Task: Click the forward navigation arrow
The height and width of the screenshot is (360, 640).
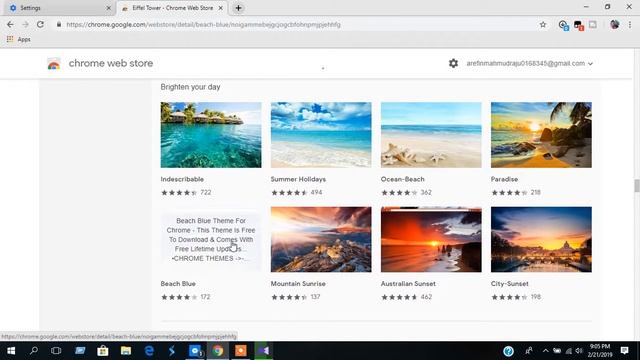Action: click(25, 24)
